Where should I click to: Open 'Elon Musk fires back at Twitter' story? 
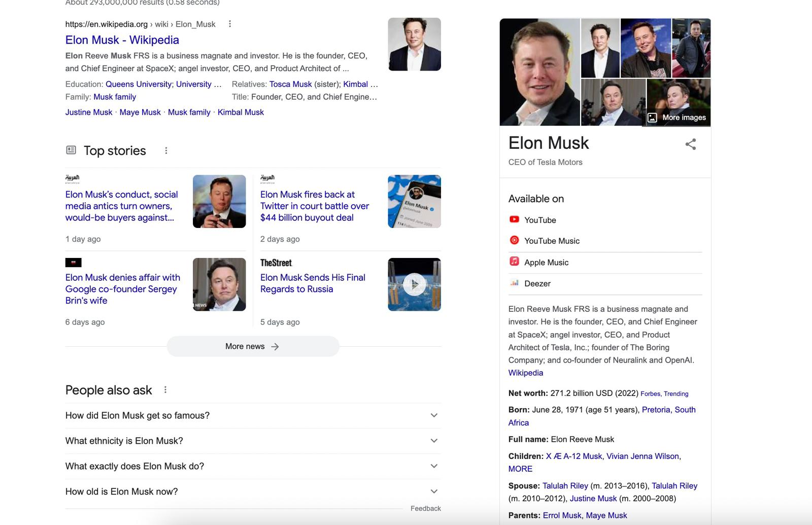(315, 206)
